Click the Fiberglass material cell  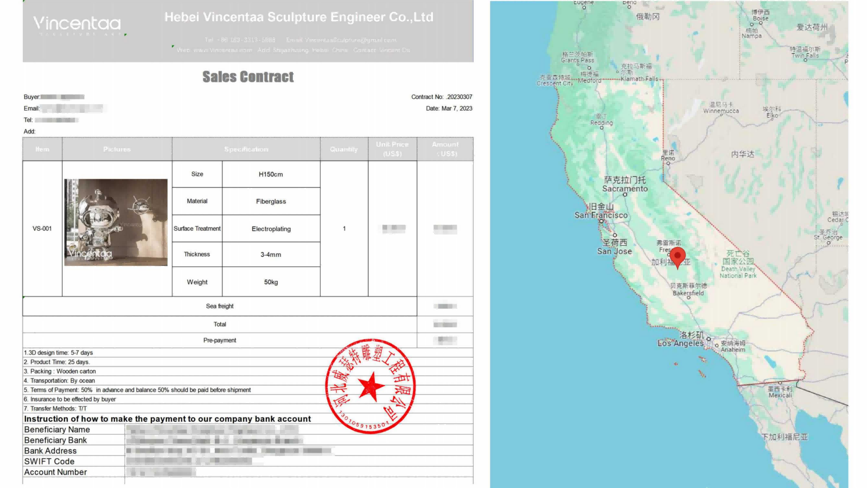(271, 201)
